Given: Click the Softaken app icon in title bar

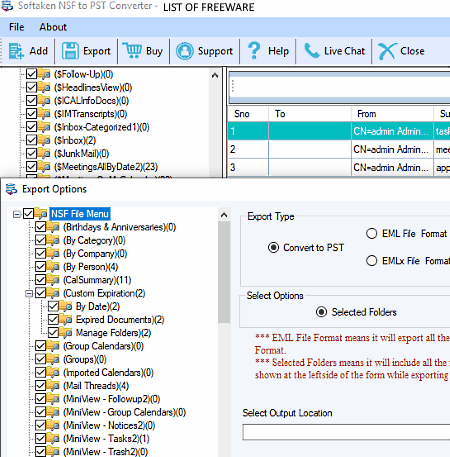Looking at the screenshot, I should tap(7, 6).
